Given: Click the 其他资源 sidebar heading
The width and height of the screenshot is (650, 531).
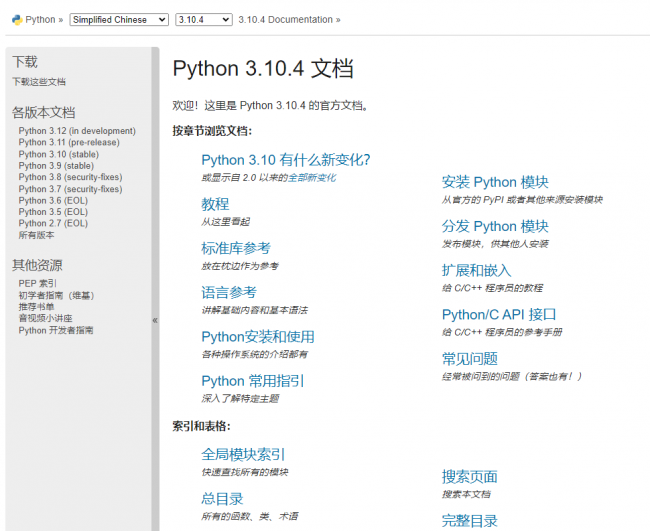Looking at the screenshot, I should [x=37, y=265].
